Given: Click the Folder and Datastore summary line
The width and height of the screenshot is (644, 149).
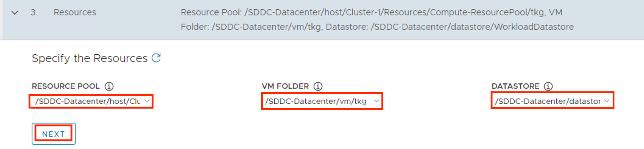Looking at the screenshot, I should (377, 27).
